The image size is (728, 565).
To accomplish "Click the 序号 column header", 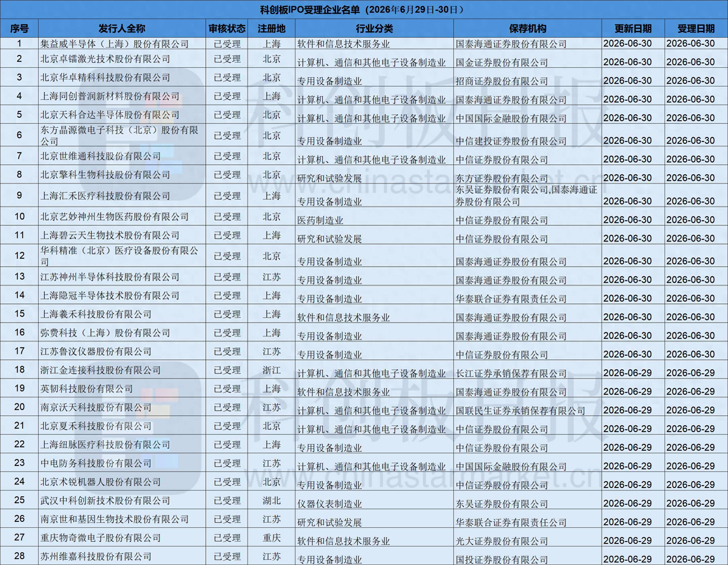I will point(19,28).
